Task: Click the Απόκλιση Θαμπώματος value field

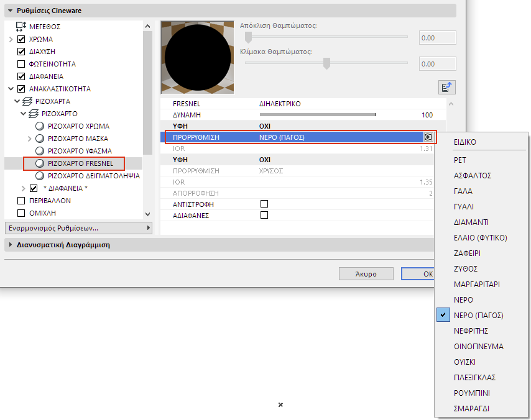Action: click(x=438, y=38)
